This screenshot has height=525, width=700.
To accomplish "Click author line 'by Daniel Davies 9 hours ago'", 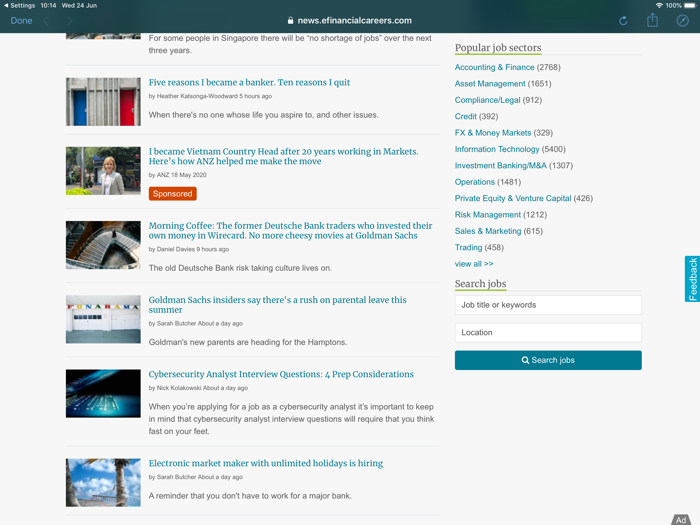I will 188,250.
